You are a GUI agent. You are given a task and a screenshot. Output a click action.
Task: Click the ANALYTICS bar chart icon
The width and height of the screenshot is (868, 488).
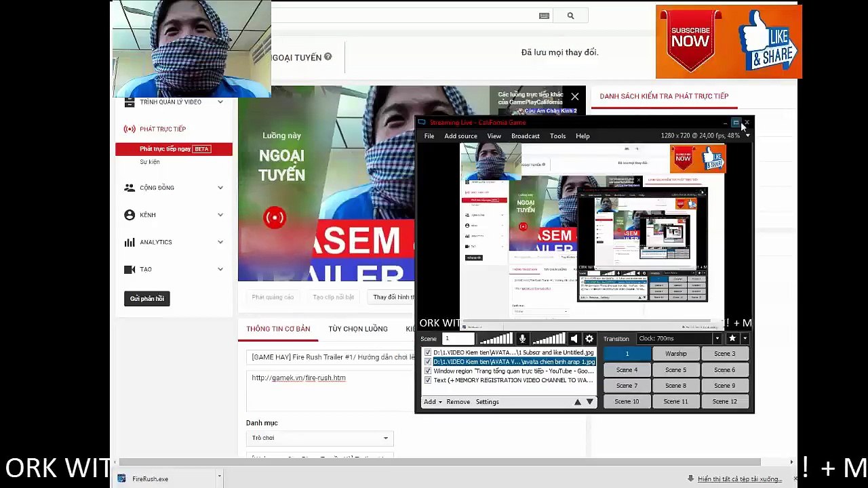pos(130,242)
